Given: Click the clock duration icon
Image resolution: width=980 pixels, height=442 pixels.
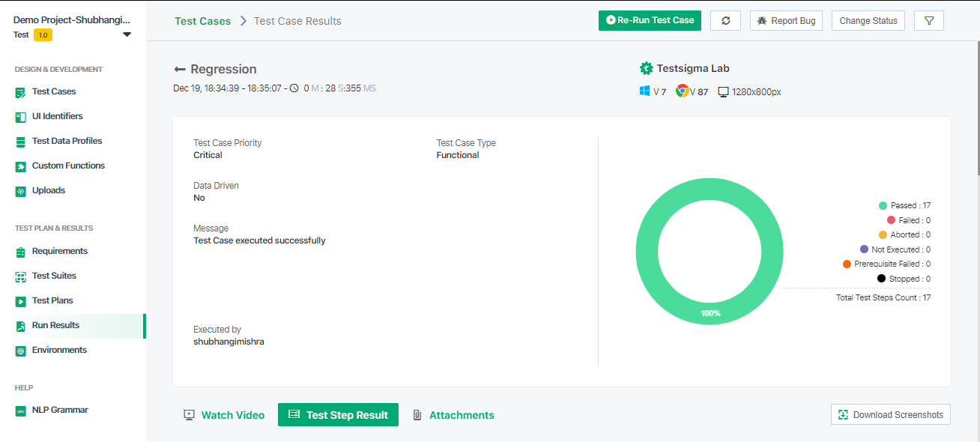Looking at the screenshot, I should 294,88.
